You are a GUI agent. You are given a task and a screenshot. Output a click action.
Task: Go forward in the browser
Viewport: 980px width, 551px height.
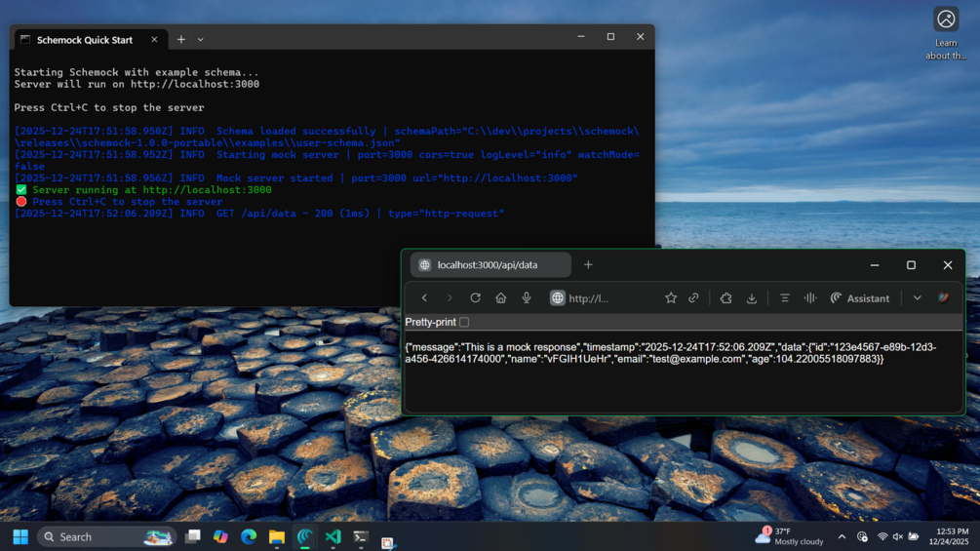click(450, 298)
